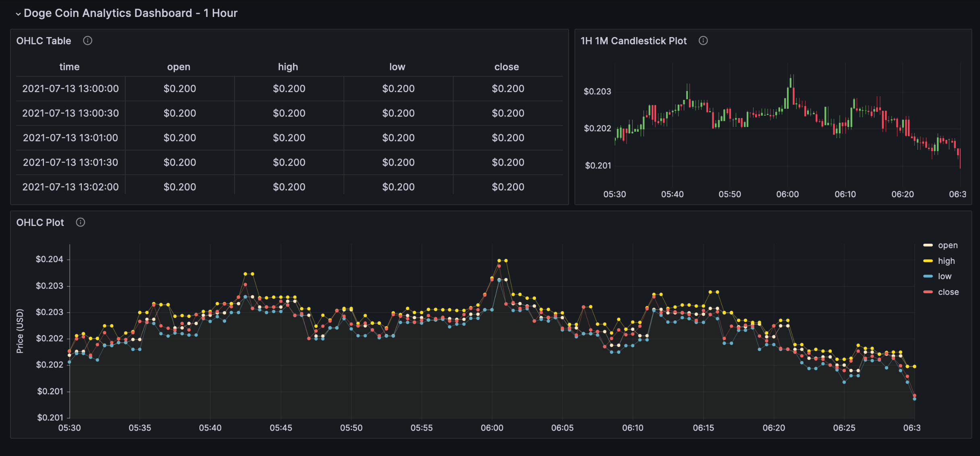The width and height of the screenshot is (980, 456).
Task: Click the low value in the 13:01:00 row
Action: click(x=398, y=138)
